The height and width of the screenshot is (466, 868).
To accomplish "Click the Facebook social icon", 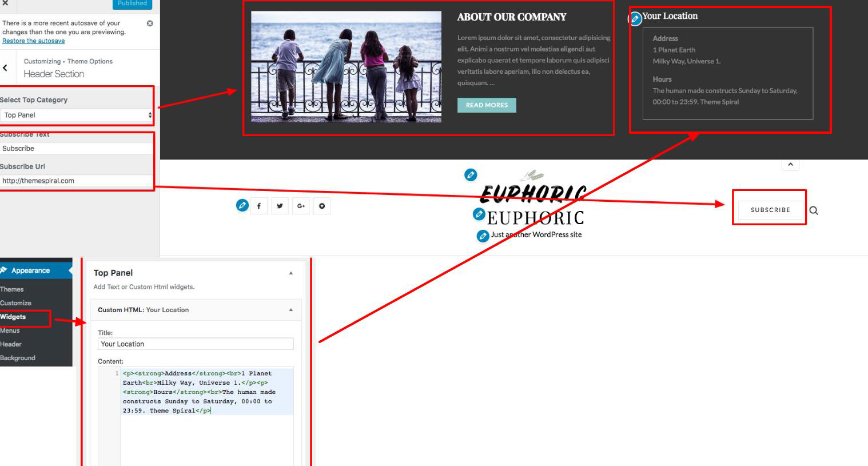I will (x=258, y=206).
